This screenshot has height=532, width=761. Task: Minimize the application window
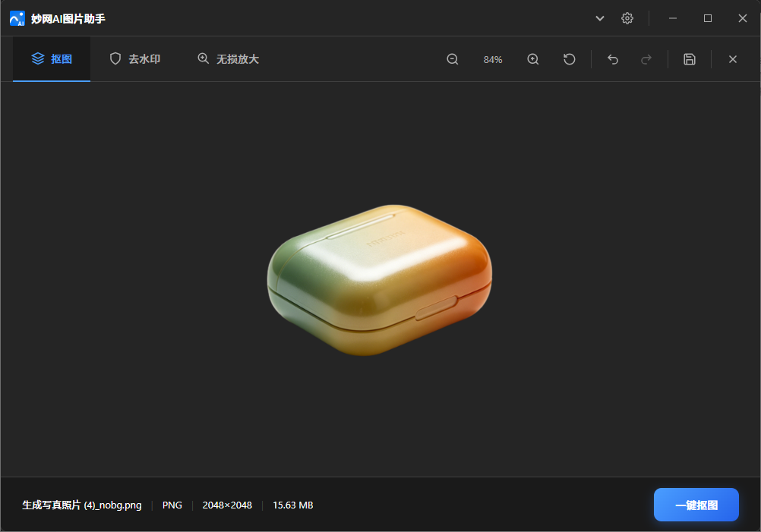click(673, 18)
